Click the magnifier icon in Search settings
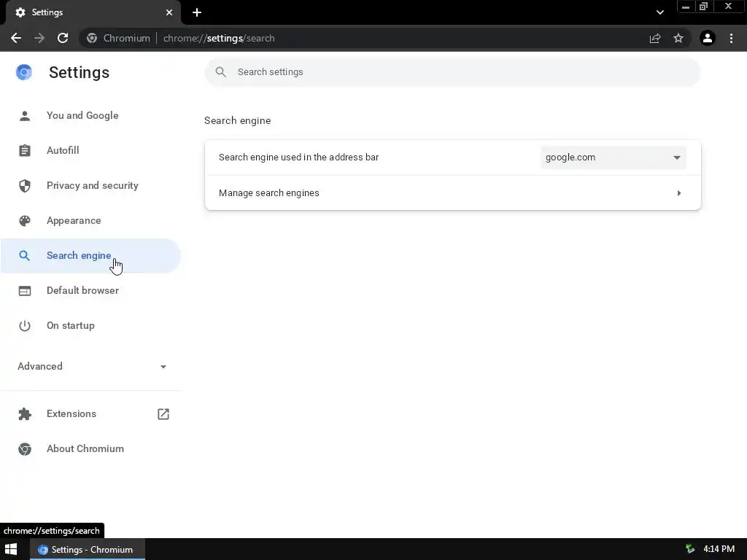The height and width of the screenshot is (560, 747). [x=220, y=72]
